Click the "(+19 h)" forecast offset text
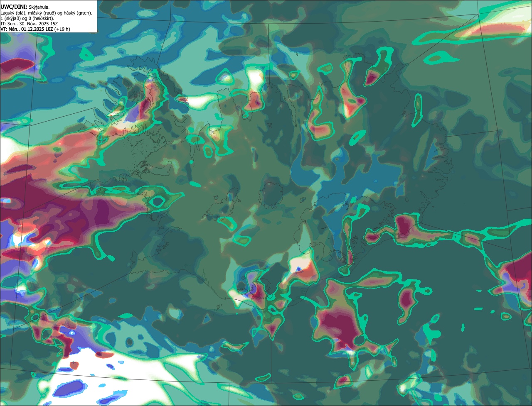 click(62, 29)
